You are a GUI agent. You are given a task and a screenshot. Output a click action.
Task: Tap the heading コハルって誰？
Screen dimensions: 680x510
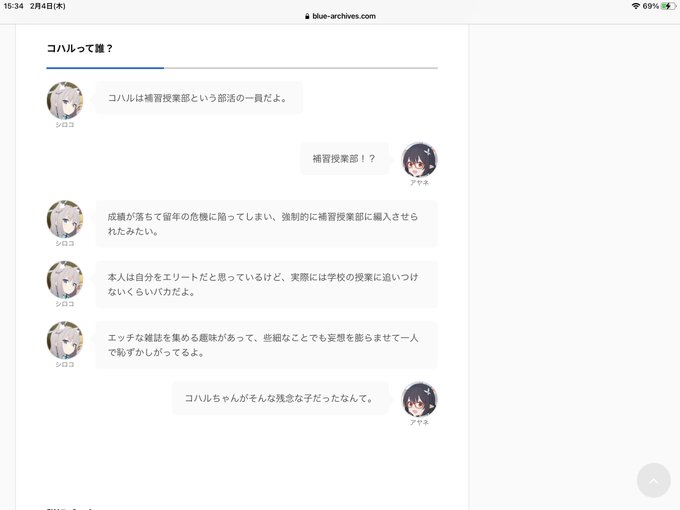[80, 48]
